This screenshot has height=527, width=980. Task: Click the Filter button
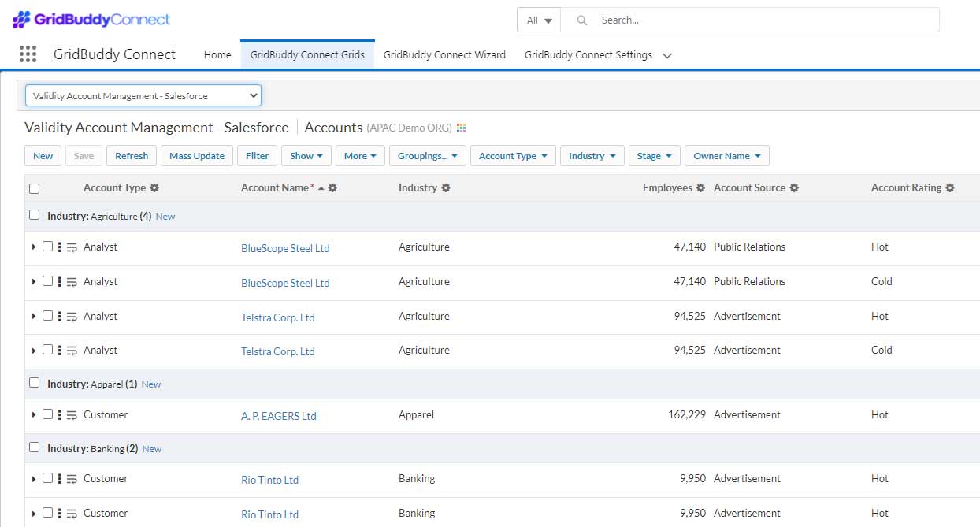point(258,156)
